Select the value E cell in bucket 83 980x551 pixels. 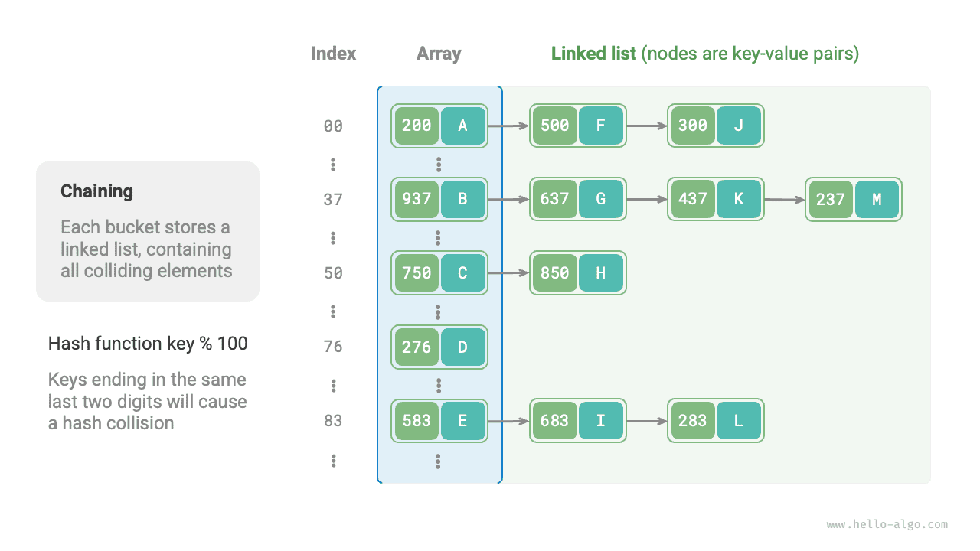(x=462, y=420)
